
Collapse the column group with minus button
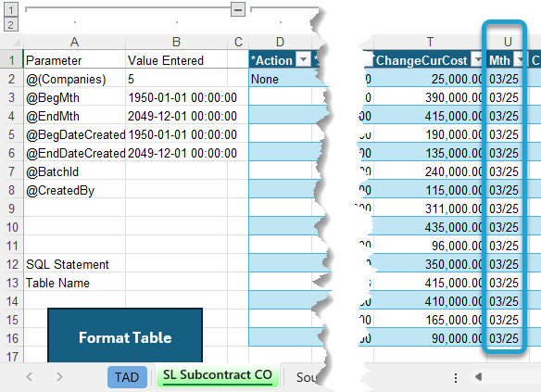coord(238,9)
